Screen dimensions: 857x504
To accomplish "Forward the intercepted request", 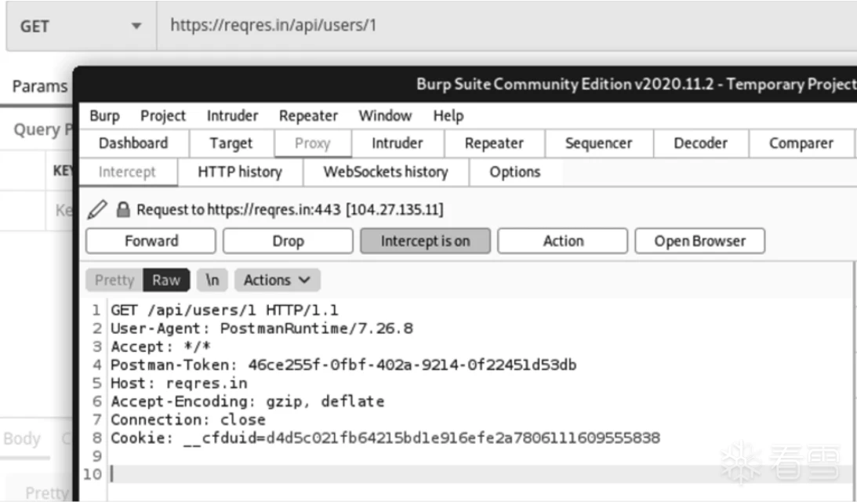I will tap(151, 241).
